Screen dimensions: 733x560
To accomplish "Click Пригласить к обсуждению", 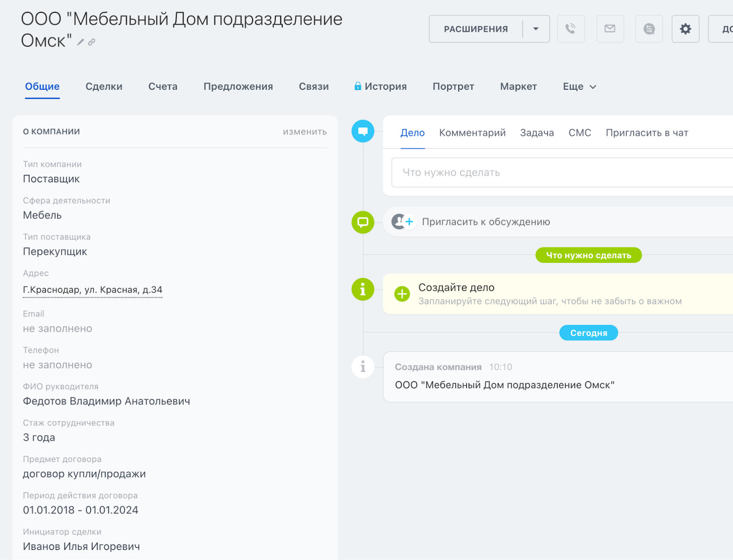I will point(486,222).
